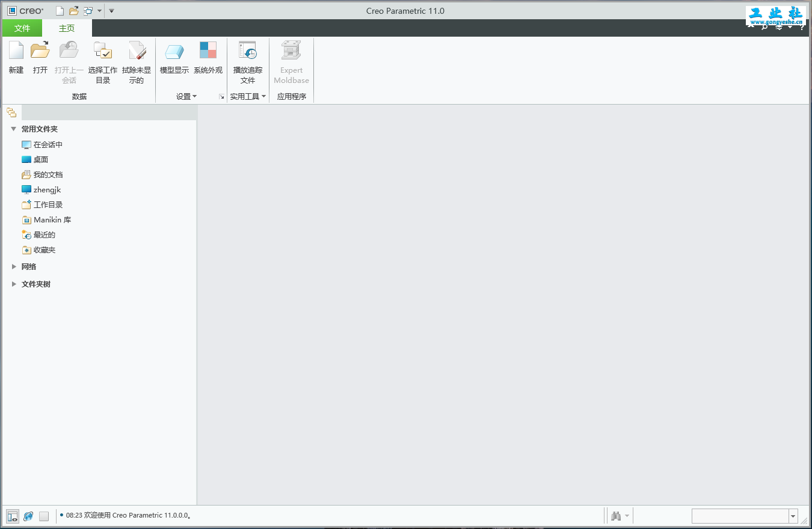Select the zhengjk computer entry
The height and width of the screenshot is (529, 812).
(x=42, y=189)
